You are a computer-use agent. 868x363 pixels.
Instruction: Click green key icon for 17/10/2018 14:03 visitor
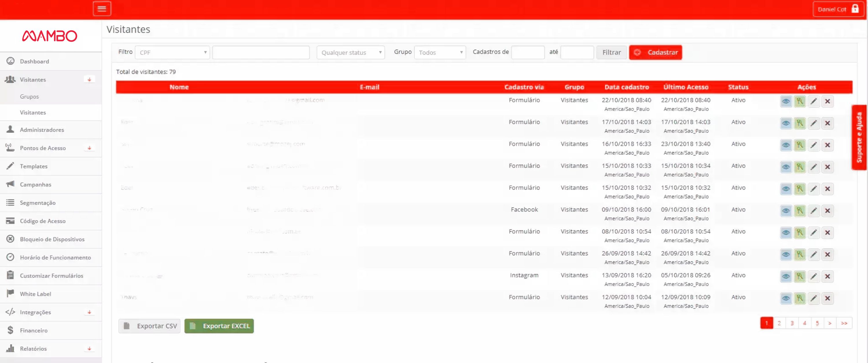[800, 123]
